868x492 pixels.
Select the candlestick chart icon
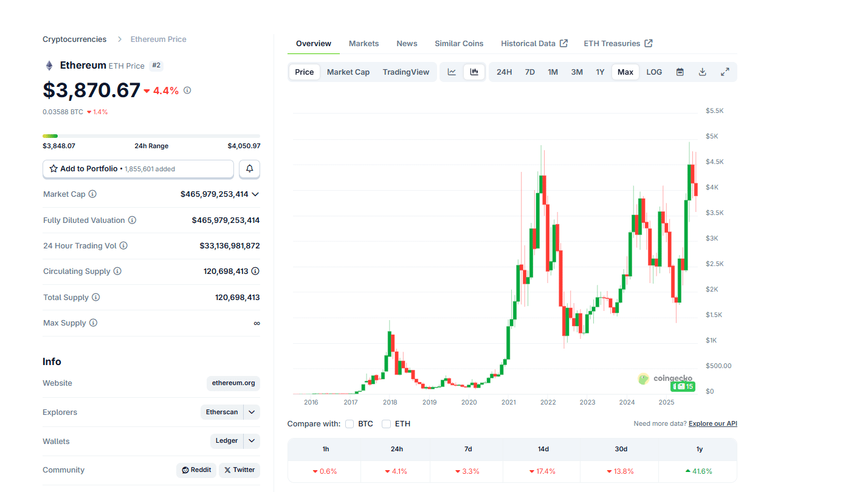coord(474,72)
